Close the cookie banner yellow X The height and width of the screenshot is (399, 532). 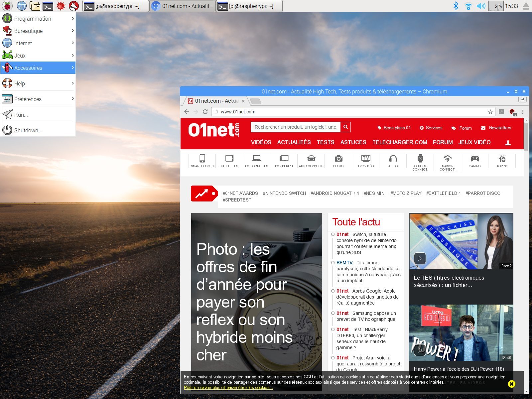[x=512, y=384]
